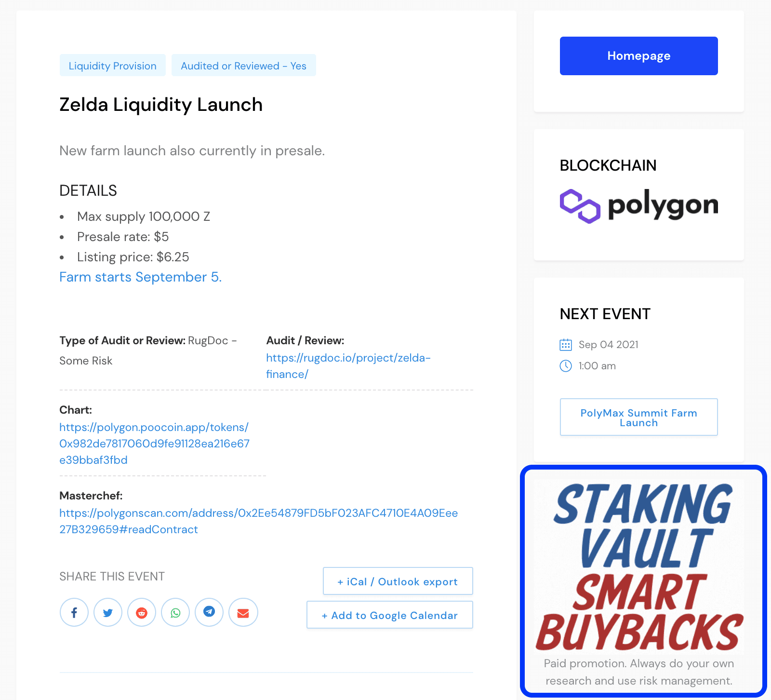
Task: Export event via iCal / Outlook
Action: coord(398,581)
